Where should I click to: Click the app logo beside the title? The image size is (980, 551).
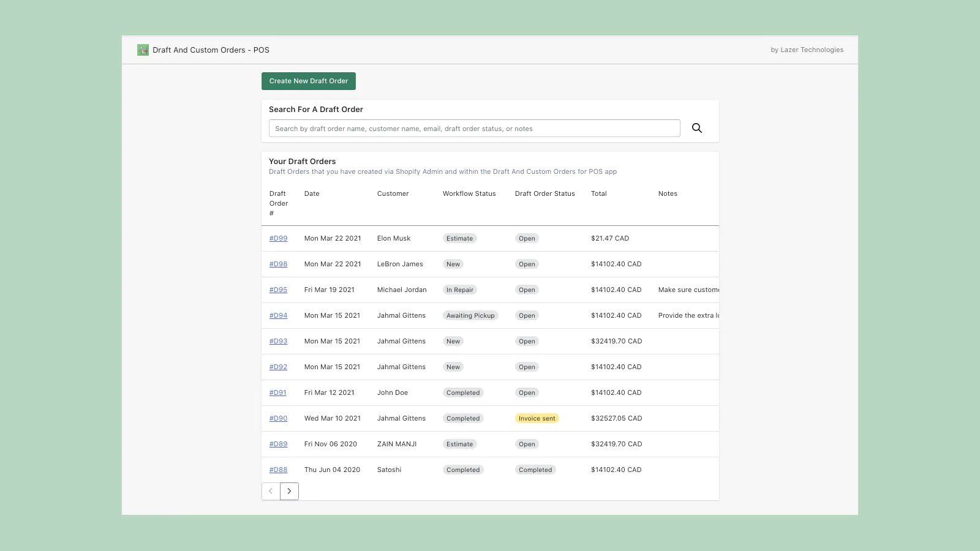click(143, 50)
